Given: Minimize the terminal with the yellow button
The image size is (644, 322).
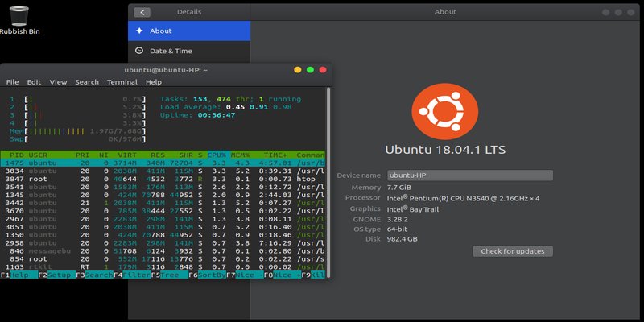Looking at the screenshot, I should [297, 70].
